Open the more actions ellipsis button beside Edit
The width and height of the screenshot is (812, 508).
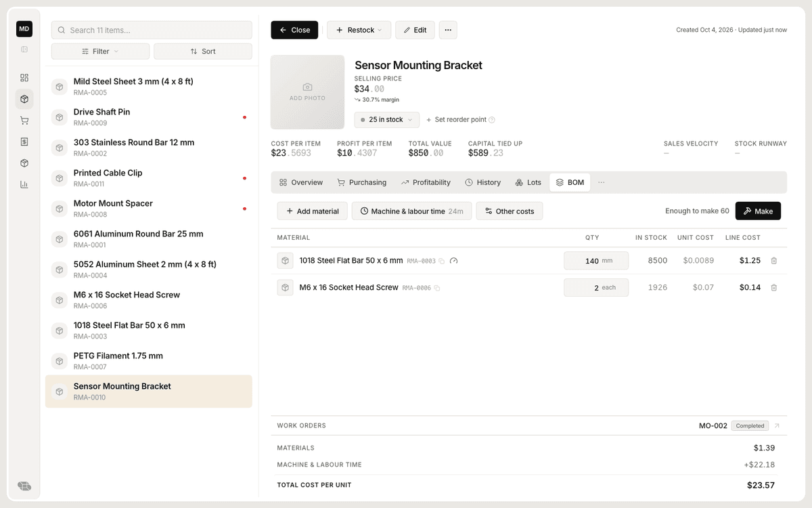click(448, 30)
